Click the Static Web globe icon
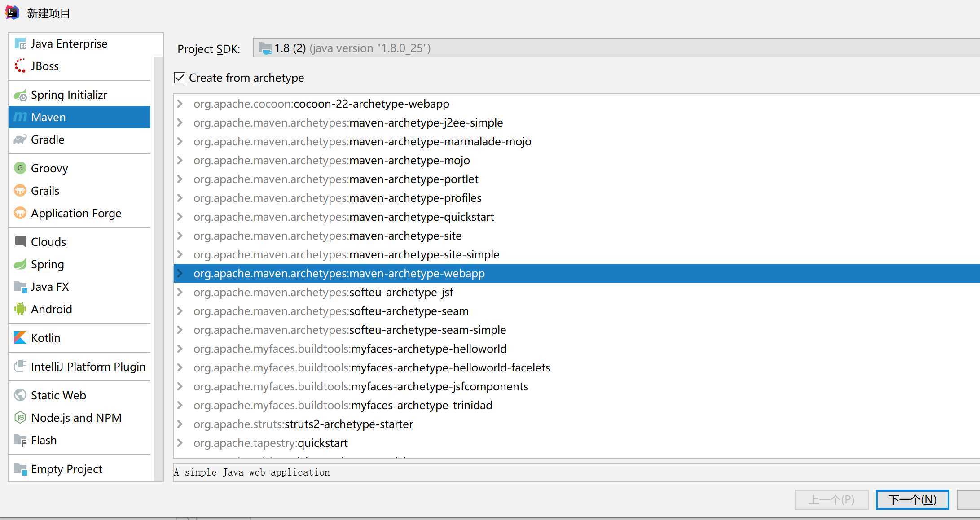 (x=20, y=395)
